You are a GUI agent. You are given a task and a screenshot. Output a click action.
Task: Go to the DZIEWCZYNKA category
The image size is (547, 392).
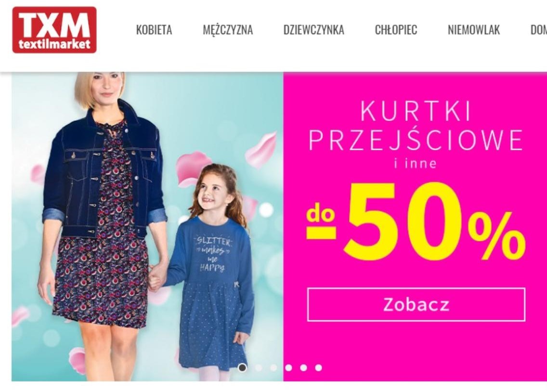pos(313,30)
